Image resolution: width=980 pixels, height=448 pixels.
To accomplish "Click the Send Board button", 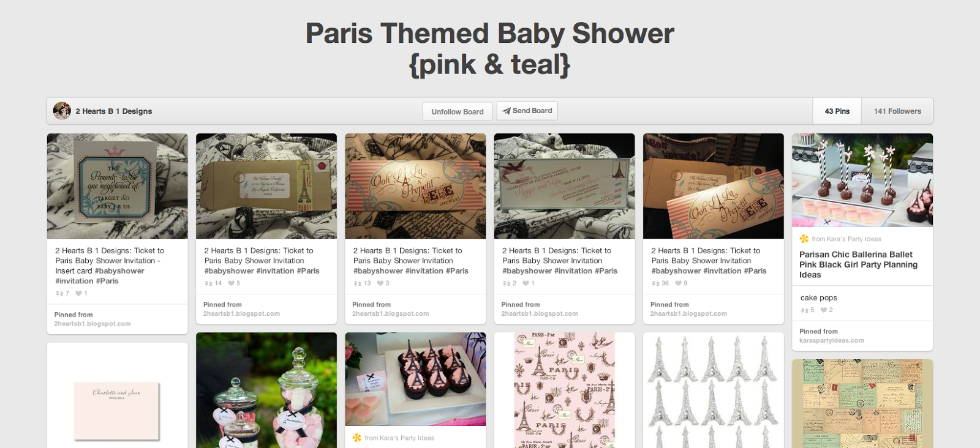I will tap(527, 111).
